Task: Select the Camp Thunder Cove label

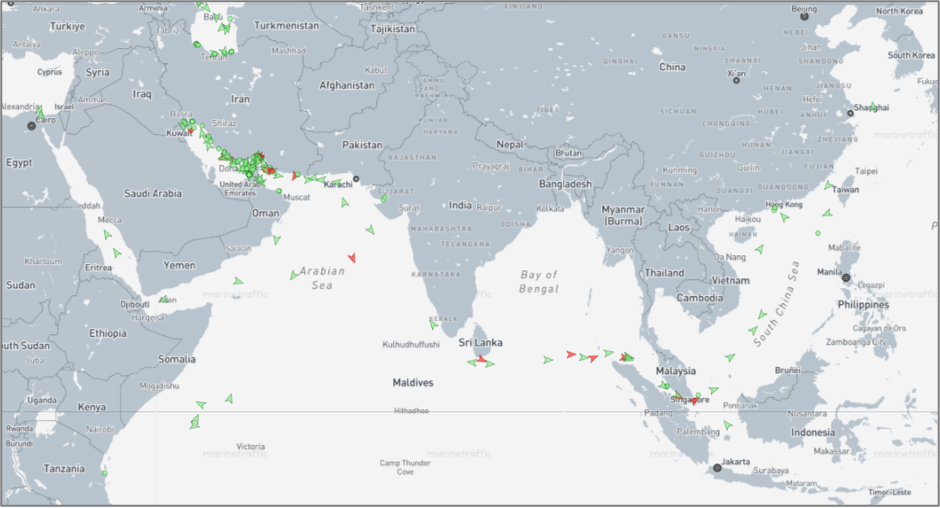Action: coord(405,467)
